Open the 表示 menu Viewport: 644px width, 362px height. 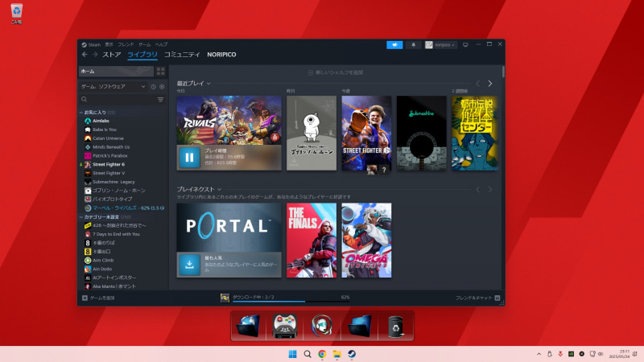(x=109, y=45)
